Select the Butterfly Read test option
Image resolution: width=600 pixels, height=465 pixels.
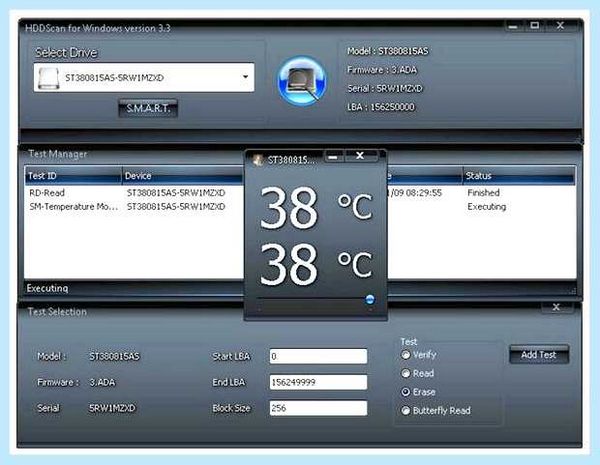436,410
